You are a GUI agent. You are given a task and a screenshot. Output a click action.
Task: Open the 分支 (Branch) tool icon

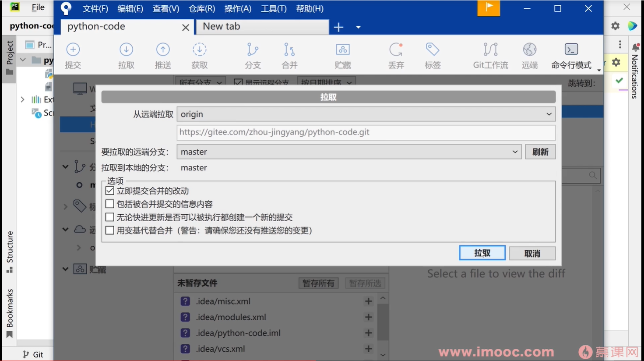(253, 55)
